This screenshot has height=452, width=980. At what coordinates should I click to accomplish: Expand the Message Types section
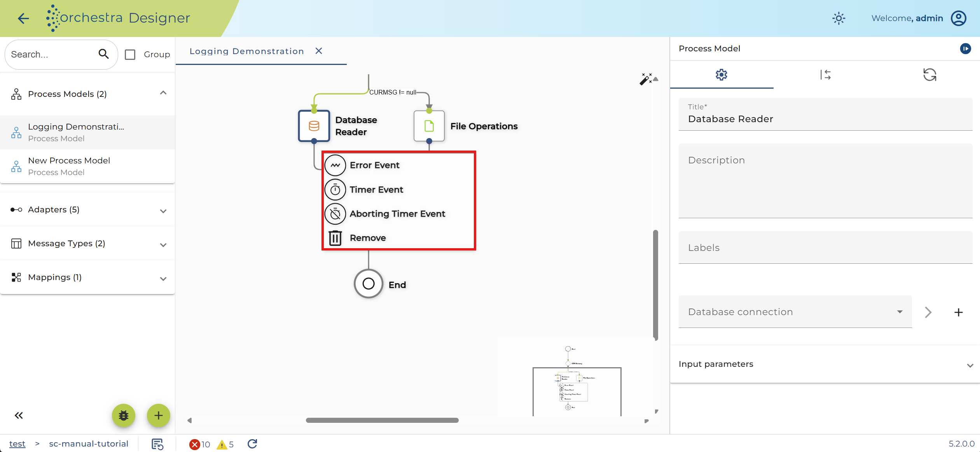pos(163,245)
